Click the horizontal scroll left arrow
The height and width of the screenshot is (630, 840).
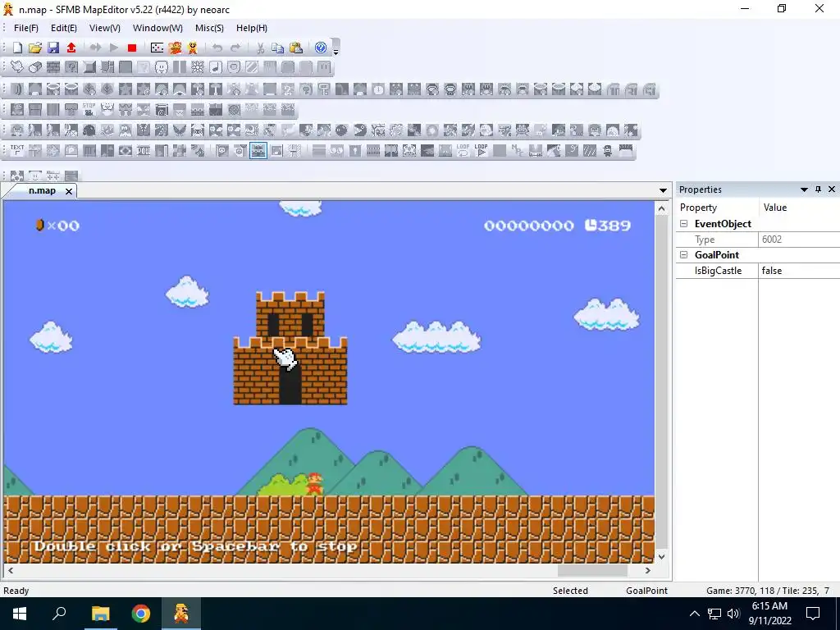(11, 571)
